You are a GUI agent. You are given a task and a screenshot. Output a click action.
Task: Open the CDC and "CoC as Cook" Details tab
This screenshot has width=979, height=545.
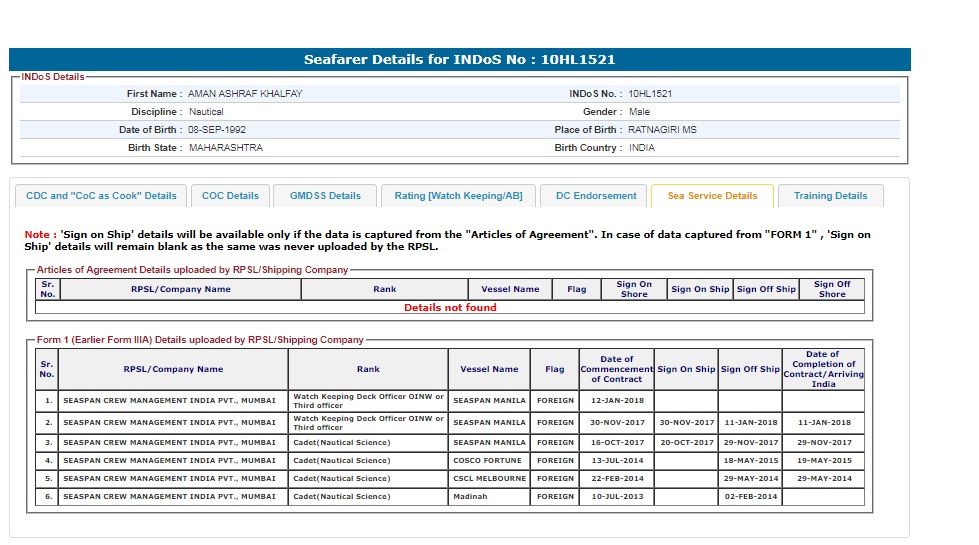101,196
